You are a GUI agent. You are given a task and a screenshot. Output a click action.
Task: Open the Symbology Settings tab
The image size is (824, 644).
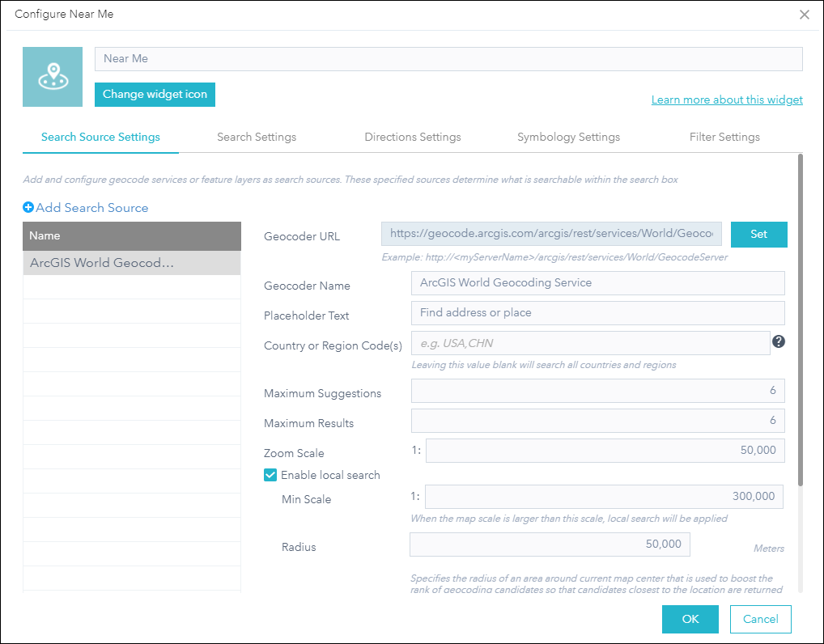pos(568,137)
